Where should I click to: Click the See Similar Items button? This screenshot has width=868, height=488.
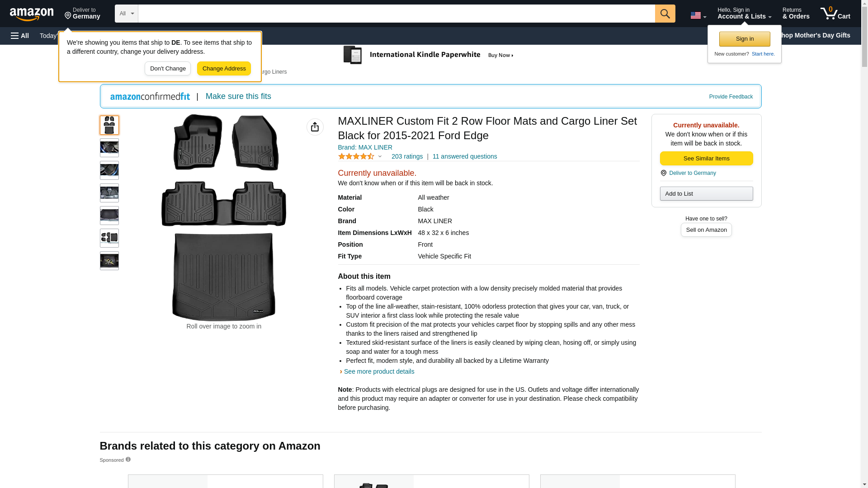click(706, 159)
